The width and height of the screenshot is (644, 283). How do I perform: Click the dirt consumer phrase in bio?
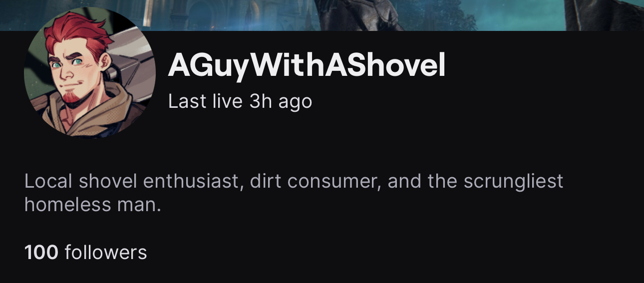pyautogui.click(x=316, y=181)
